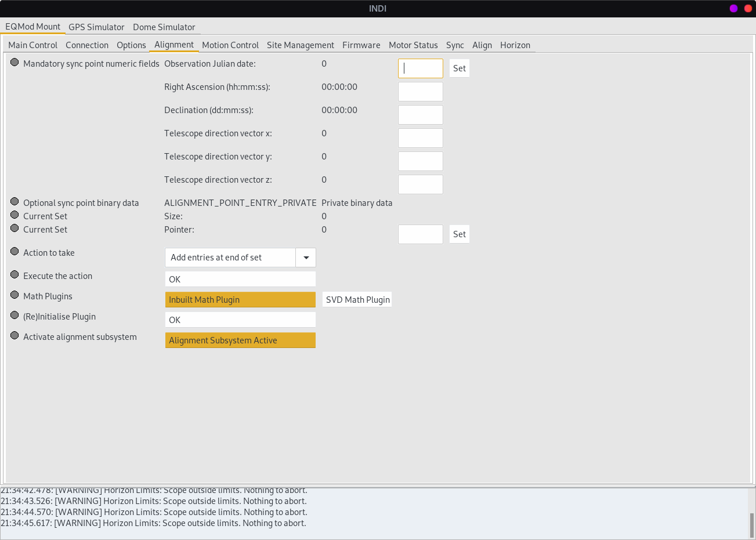Focus the Telescope direction vector x input
The height and width of the screenshot is (540, 756).
coord(421,138)
